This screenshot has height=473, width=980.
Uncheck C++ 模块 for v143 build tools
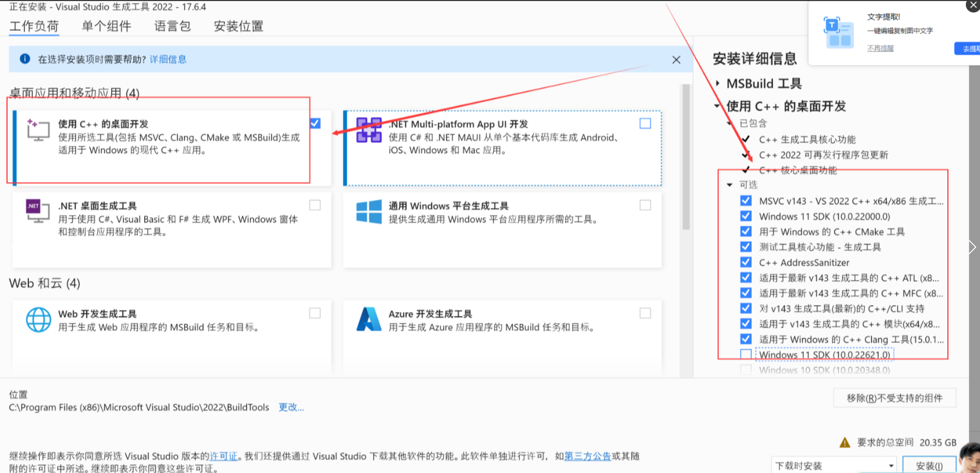pyautogui.click(x=746, y=324)
